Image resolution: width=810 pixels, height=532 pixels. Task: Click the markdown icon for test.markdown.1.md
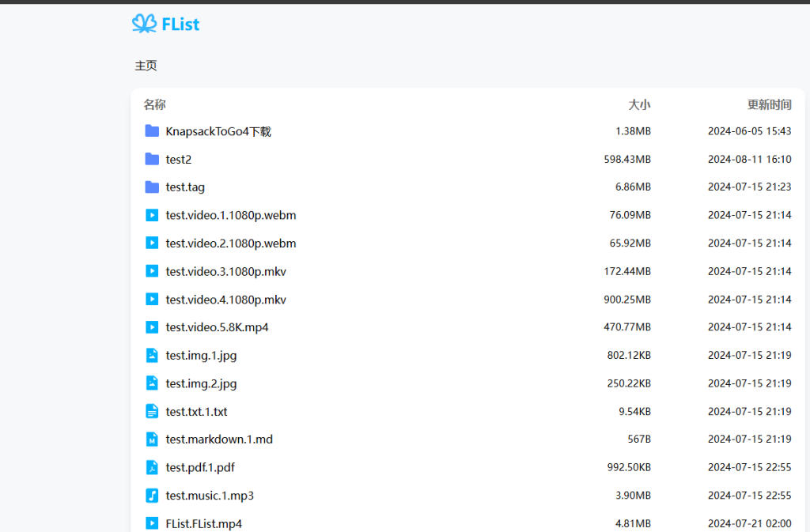(x=152, y=440)
